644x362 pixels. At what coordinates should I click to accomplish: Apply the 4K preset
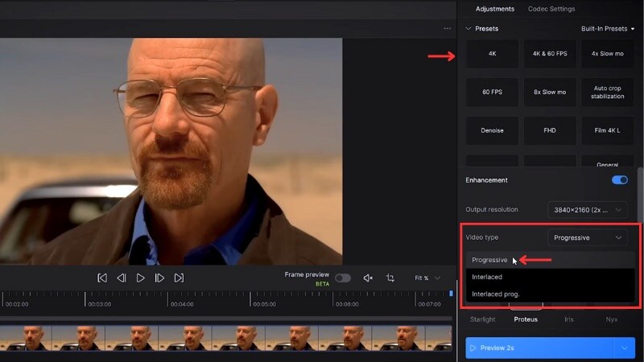[492, 54]
